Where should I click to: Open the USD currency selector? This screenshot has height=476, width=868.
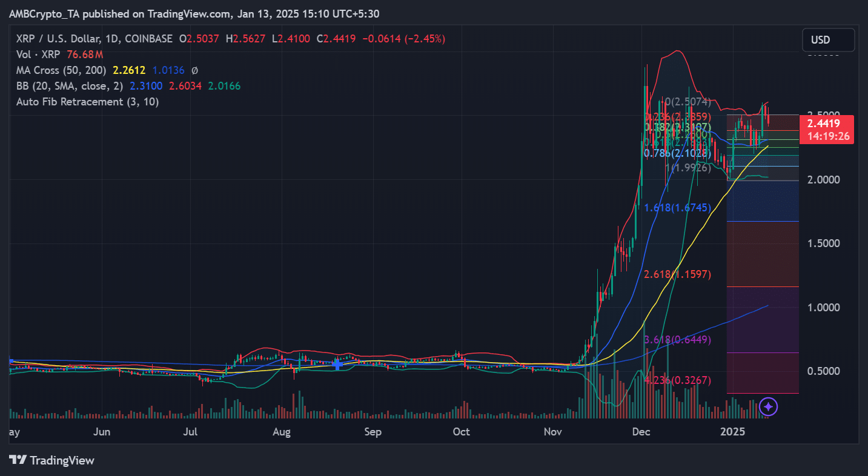(828, 40)
